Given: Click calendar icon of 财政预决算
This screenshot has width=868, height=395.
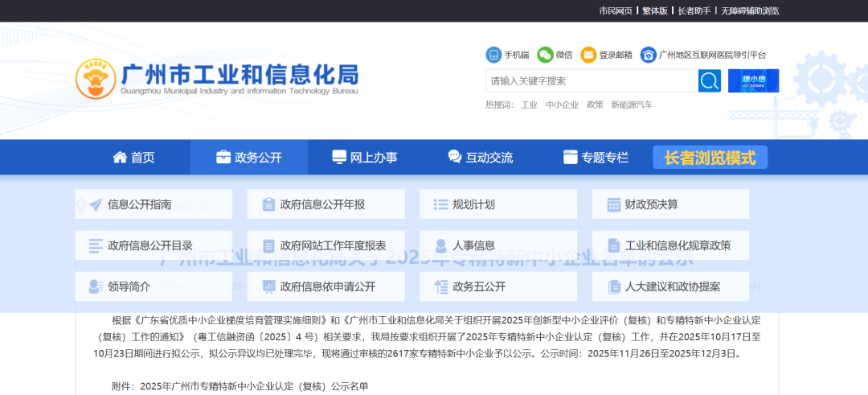Looking at the screenshot, I should click(614, 204).
